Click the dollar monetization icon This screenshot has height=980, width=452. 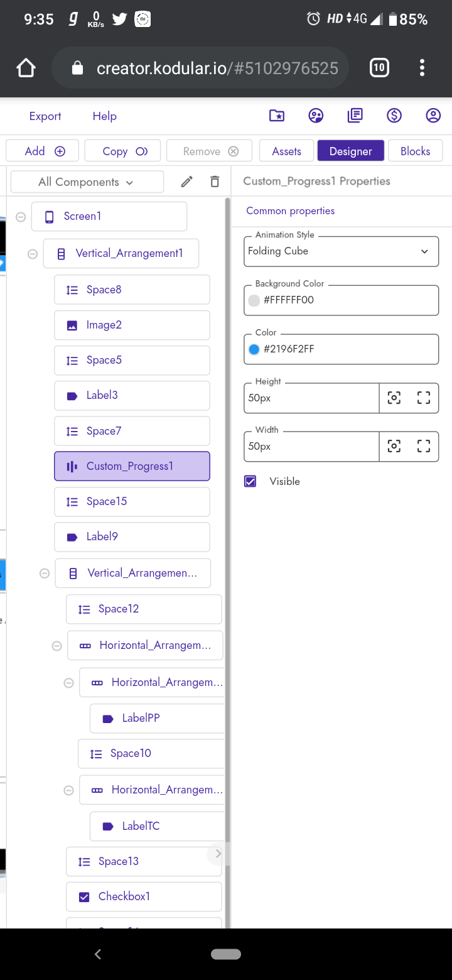pyautogui.click(x=394, y=116)
